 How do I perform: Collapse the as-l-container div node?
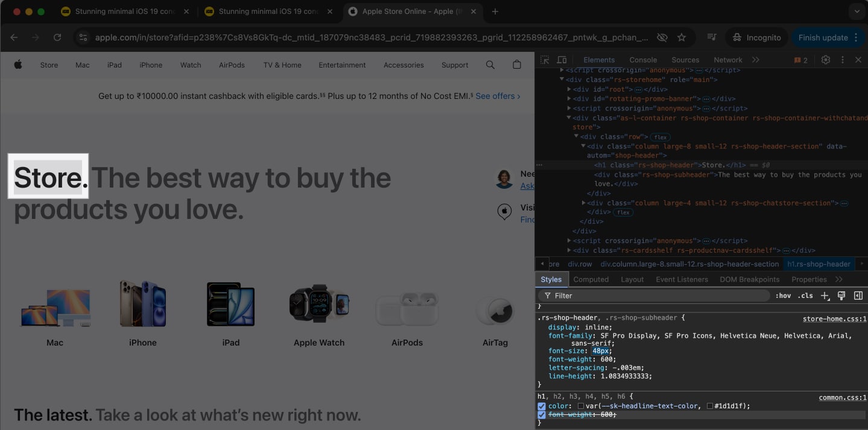click(569, 118)
